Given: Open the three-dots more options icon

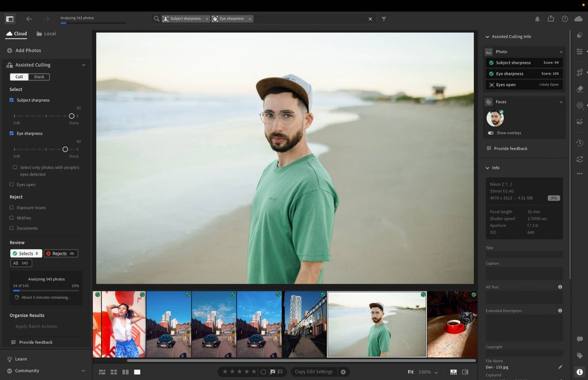Looking at the screenshot, I should pyautogui.click(x=580, y=173).
